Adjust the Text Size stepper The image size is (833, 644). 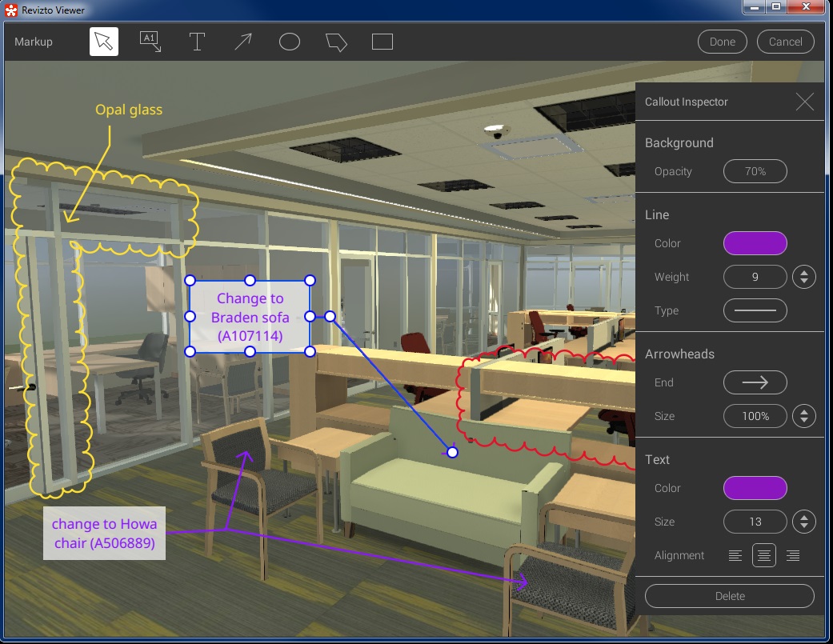pos(803,522)
